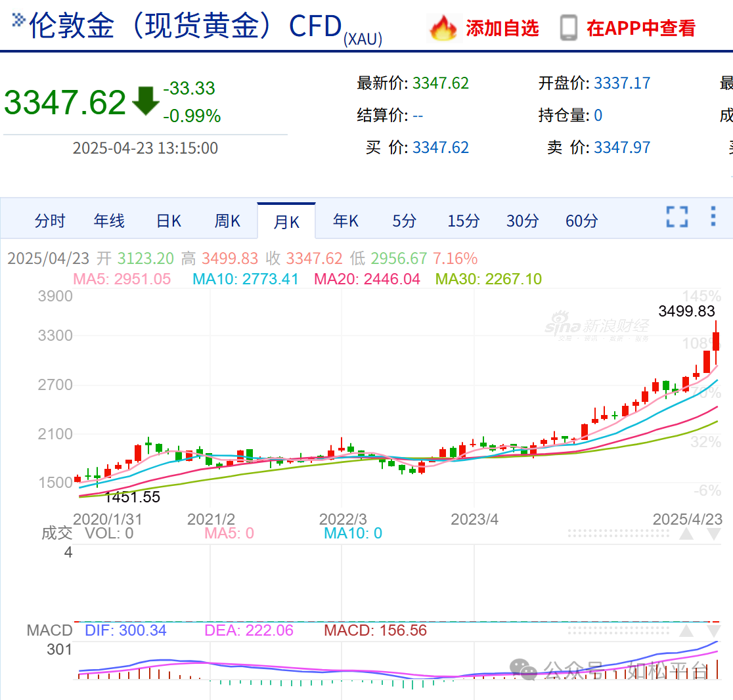733x700 pixels.
Task: Click the 1451.55 low price label on chart
Action: [x=132, y=497]
